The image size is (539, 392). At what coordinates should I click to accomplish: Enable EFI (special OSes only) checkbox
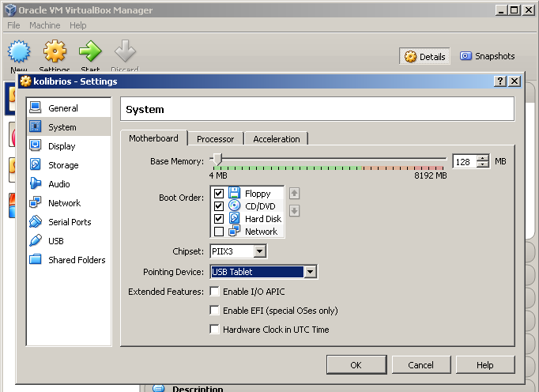point(214,310)
